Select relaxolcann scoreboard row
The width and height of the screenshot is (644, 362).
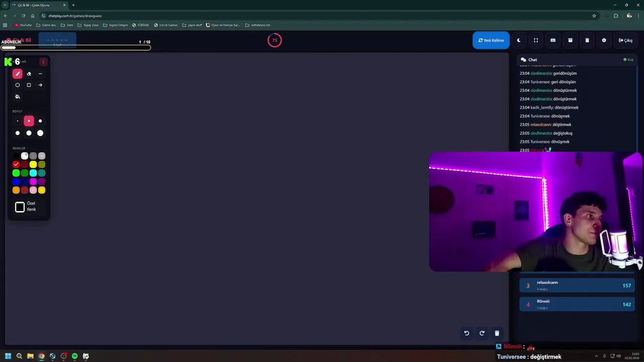click(x=577, y=285)
